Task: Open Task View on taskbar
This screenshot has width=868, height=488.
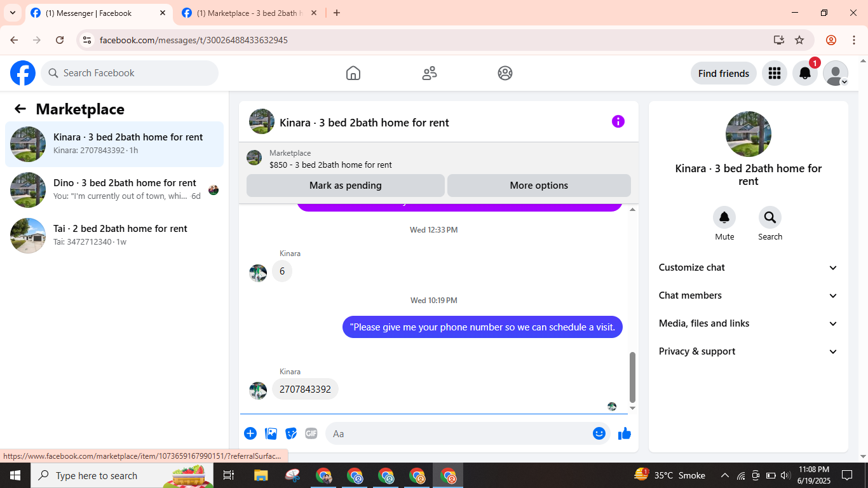Action: coord(229,475)
